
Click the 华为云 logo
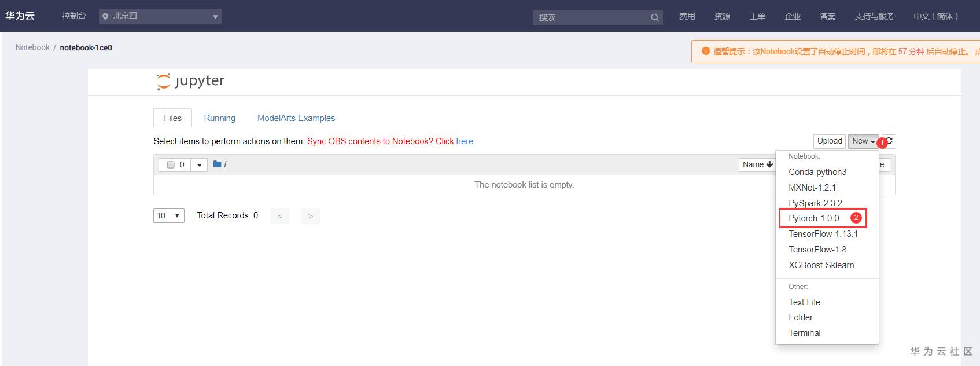pos(20,16)
